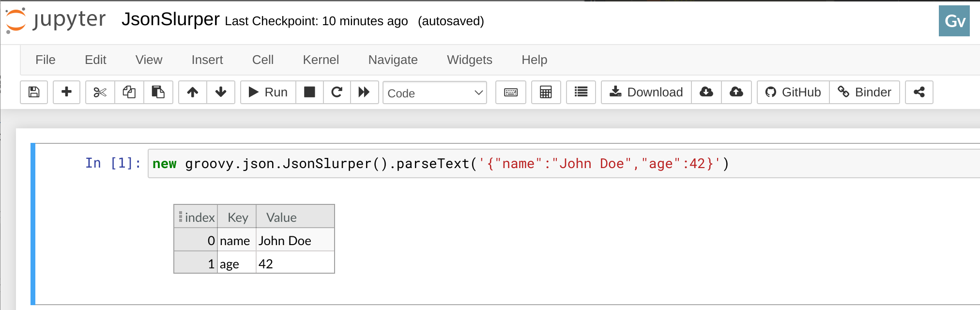Open the index column menu in table
Image resolution: width=980 pixels, height=310 pixels.
pyautogui.click(x=181, y=217)
